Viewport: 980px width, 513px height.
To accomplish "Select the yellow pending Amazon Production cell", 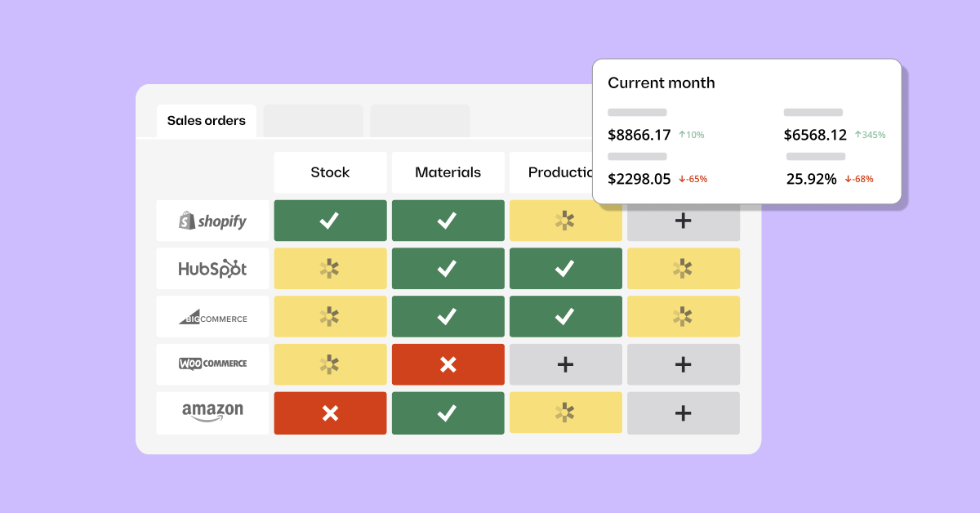I will 565,413.
